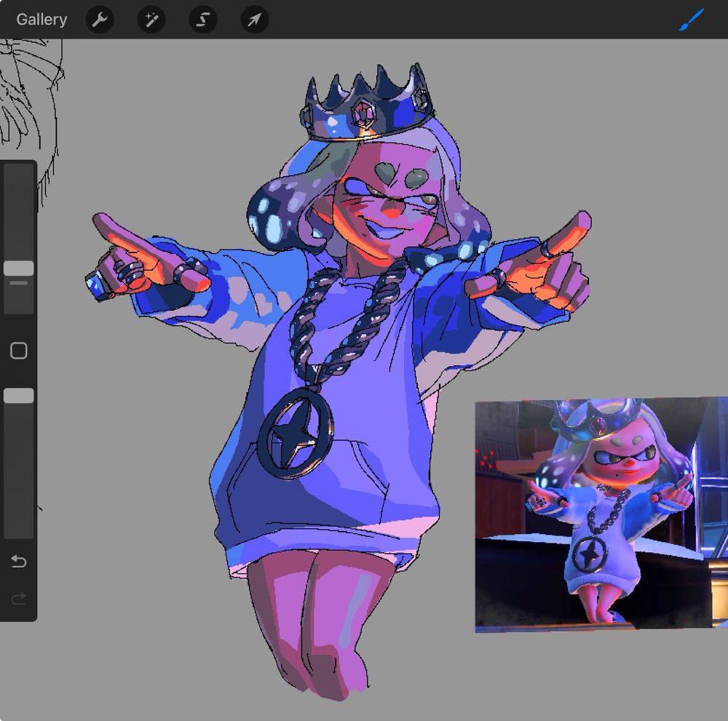Select the reference photo thumbnail
728x721 pixels.
(x=601, y=514)
